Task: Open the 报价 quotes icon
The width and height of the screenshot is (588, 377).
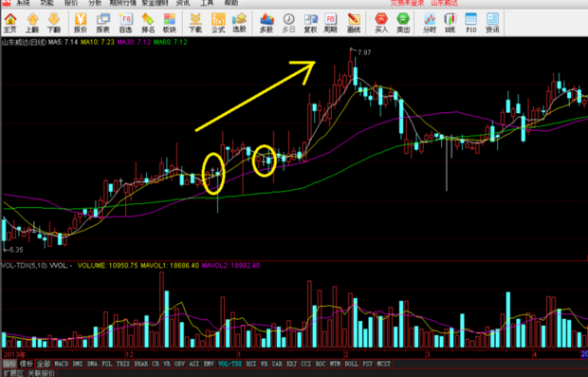Action: tap(81, 23)
